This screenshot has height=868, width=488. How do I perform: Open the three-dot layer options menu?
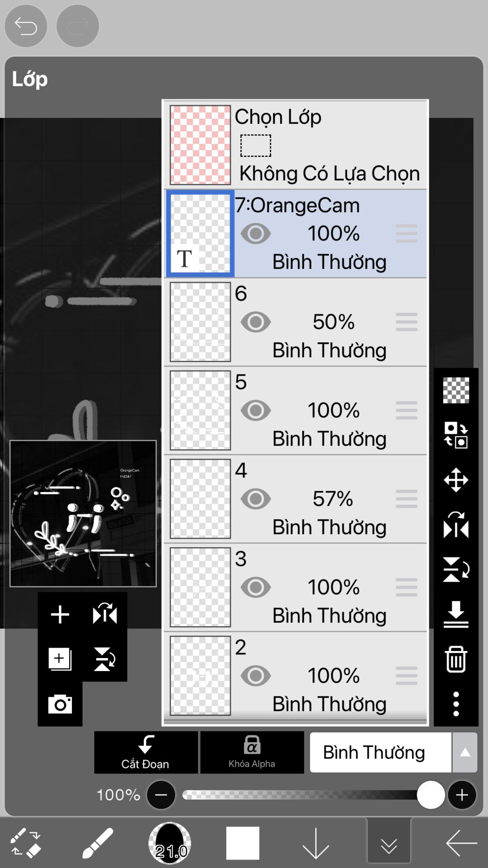[456, 704]
